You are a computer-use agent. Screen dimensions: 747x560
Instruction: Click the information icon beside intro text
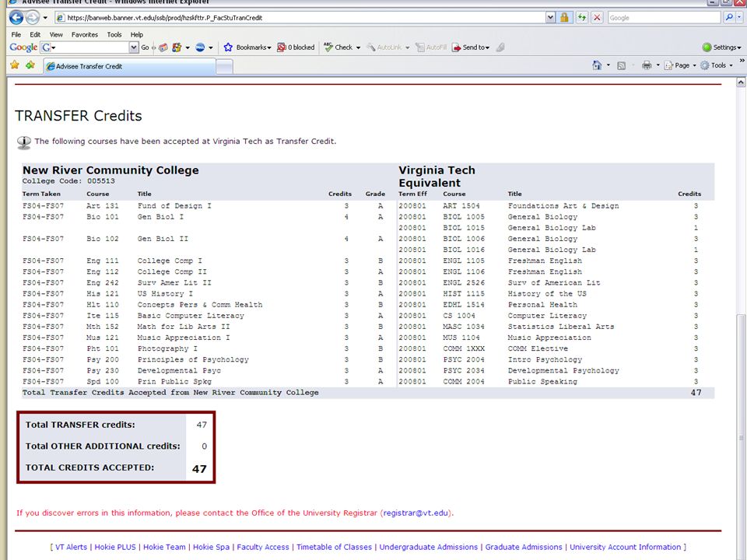tap(24, 142)
